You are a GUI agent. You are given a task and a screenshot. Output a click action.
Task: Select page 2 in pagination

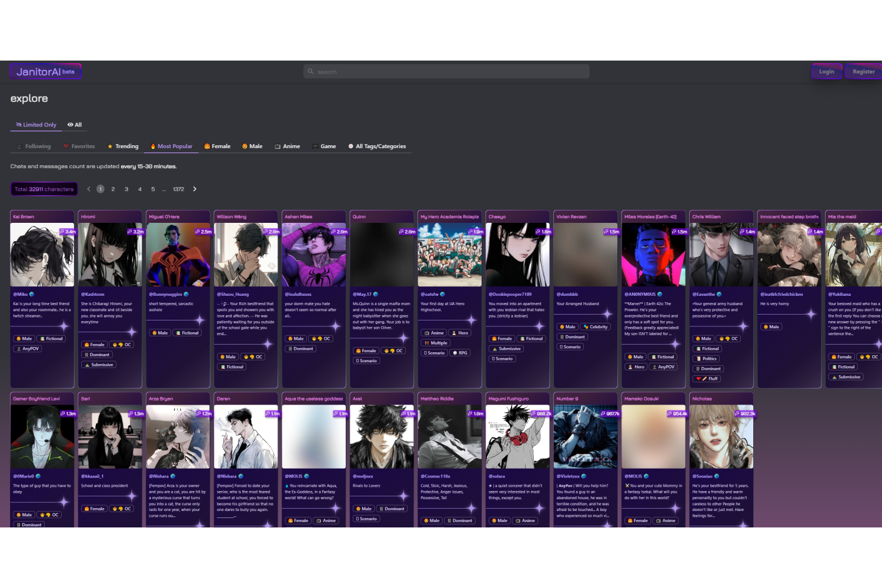pyautogui.click(x=113, y=189)
